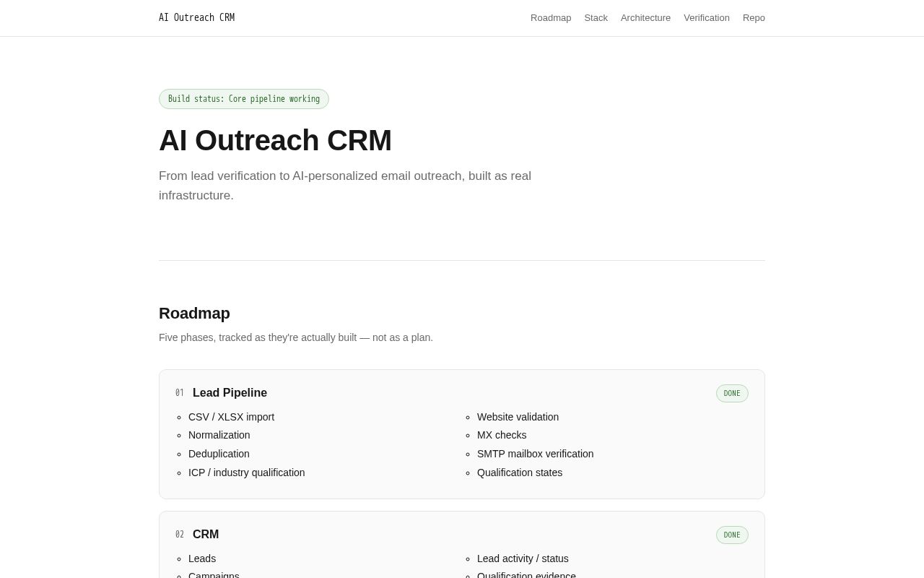
Task: Click the phase number 01 label
Action: (180, 393)
